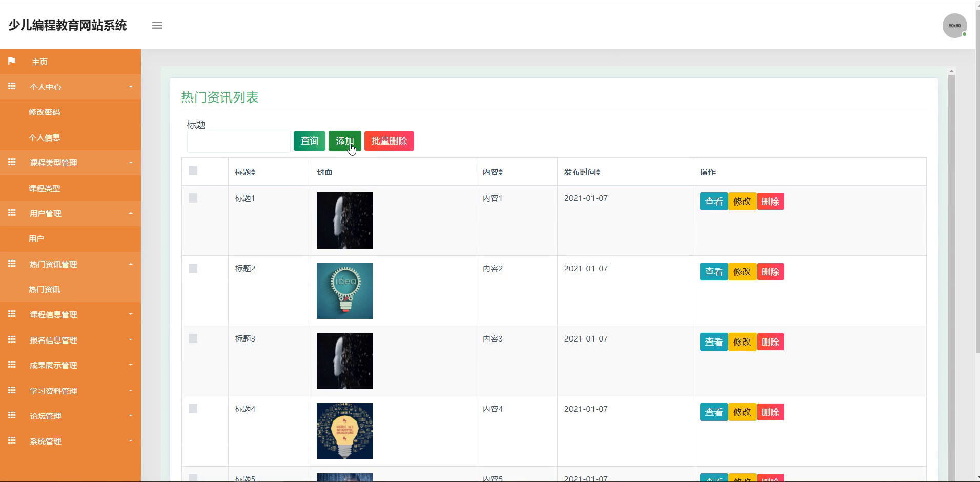Image resolution: width=980 pixels, height=482 pixels.
Task: Check the checkbox for row 标题2
Action: (x=193, y=268)
